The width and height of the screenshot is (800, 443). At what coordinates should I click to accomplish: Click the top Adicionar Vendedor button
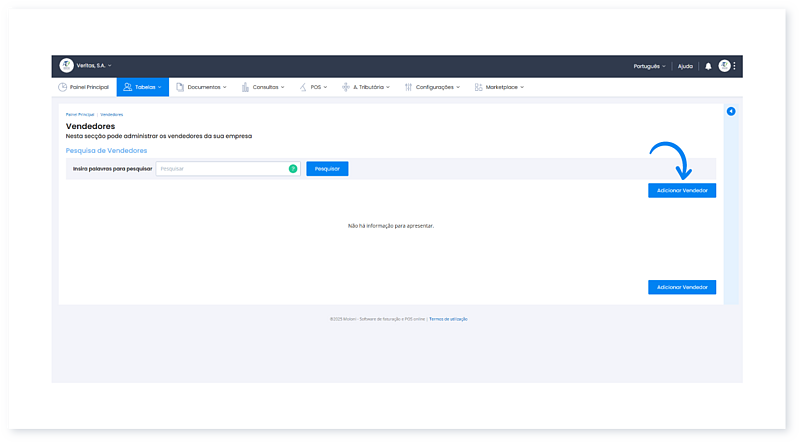pyautogui.click(x=682, y=190)
